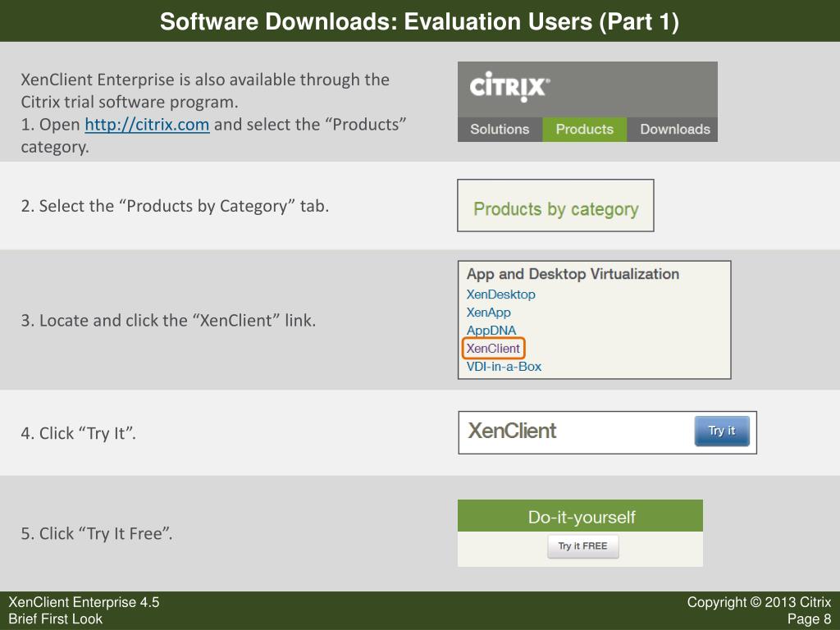Click footer text XenClient Enterprise 4.5
Image resolution: width=840 pixels, height=630 pixels.
pyautogui.click(x=84, y=602)
